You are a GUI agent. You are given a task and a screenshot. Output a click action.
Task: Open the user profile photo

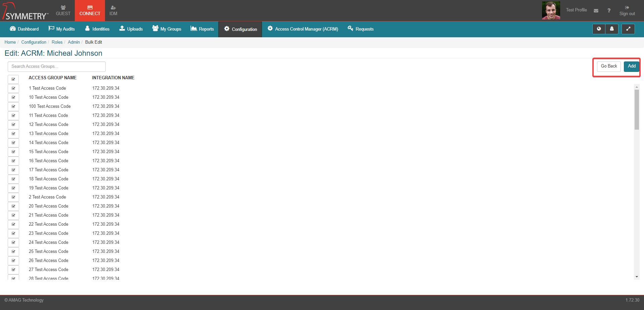(x=551, y=10)
